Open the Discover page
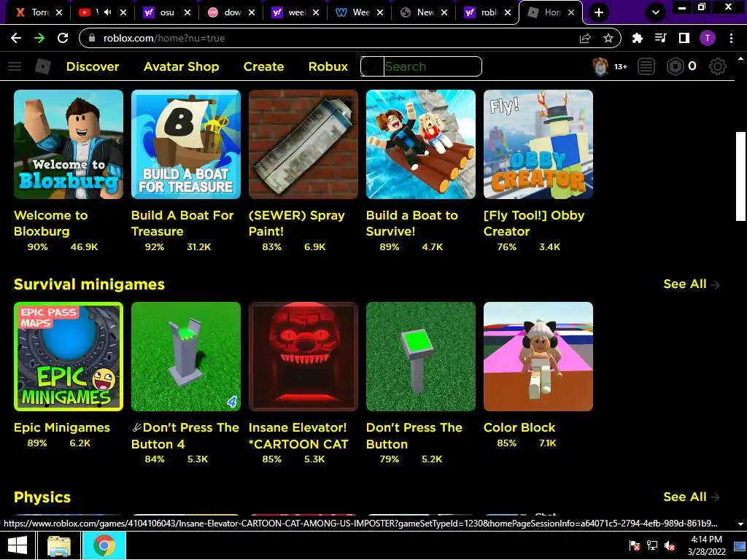Viewport: 747px width, 560px height. tap(93, 66)
